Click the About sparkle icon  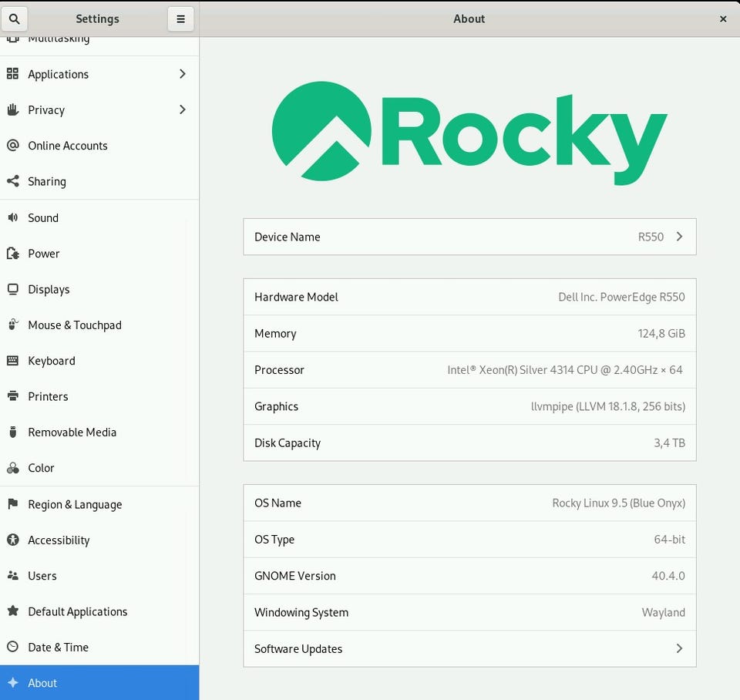[13, 682]
